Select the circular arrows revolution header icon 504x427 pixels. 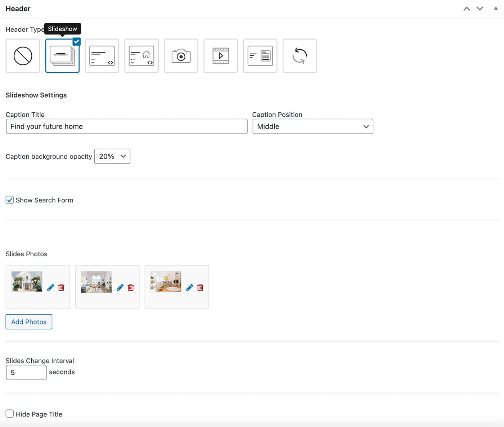click(300, 56)
